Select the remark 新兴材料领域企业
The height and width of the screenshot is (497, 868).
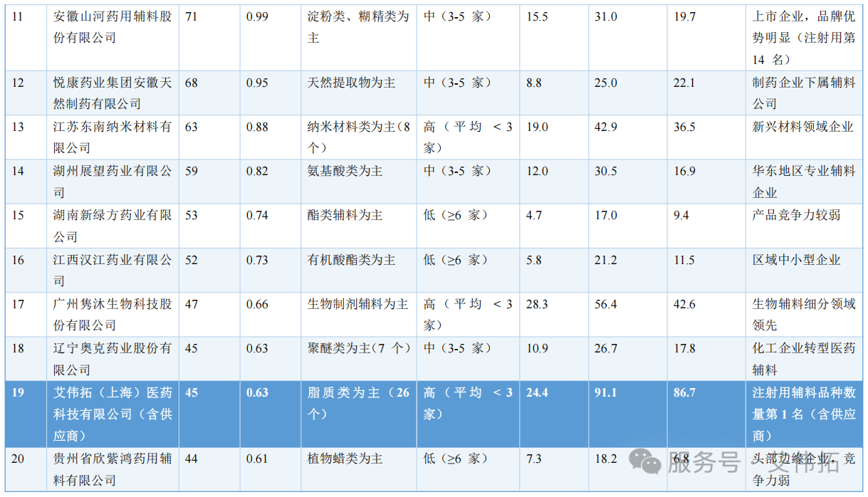[x=802, y=127]
